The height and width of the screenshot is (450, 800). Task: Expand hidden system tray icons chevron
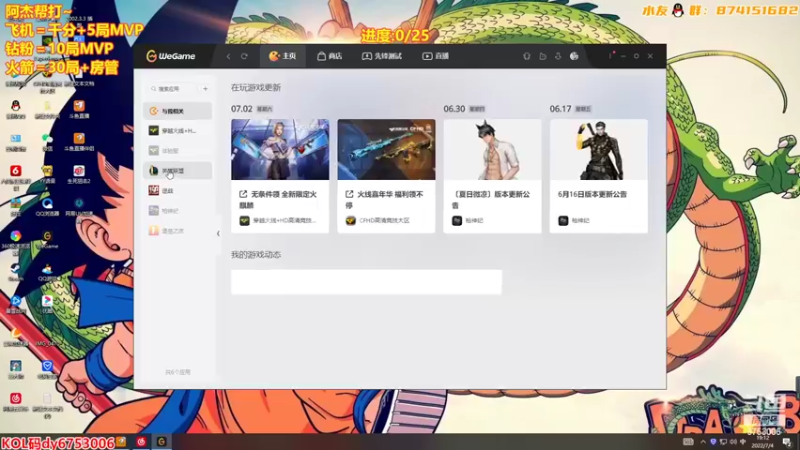(x=703, y=442)
